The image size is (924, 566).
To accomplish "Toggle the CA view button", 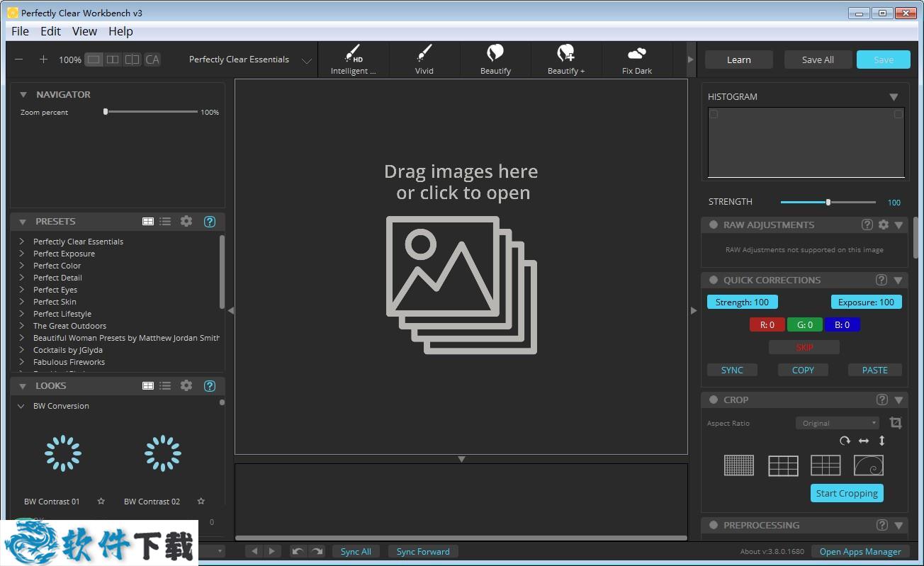I will (x=152, y=60).
